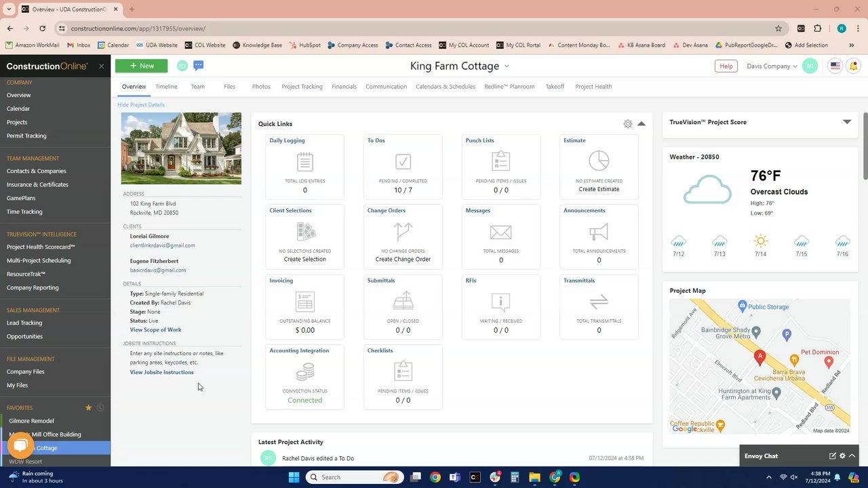Switch to the Project Tracking tab

tap(302, 87)
